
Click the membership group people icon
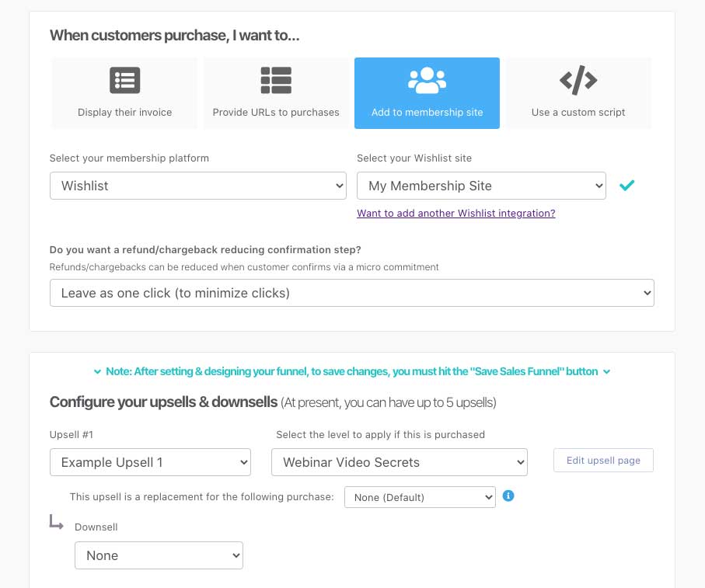coord(428,80)
